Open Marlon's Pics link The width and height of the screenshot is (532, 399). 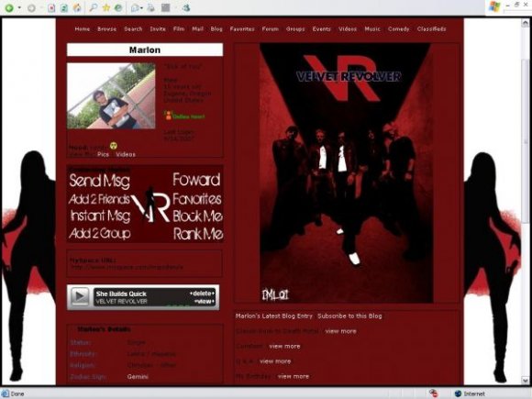103,154
